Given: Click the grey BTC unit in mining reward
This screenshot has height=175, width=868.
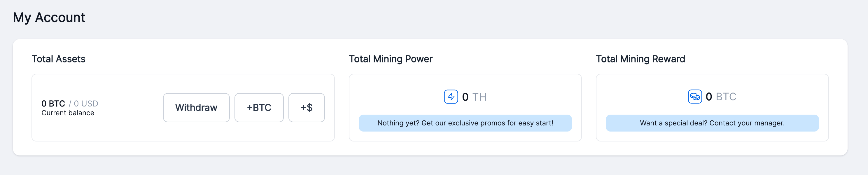Looking at the screenshot, I should pyautogui.click(x=726, y=97).
